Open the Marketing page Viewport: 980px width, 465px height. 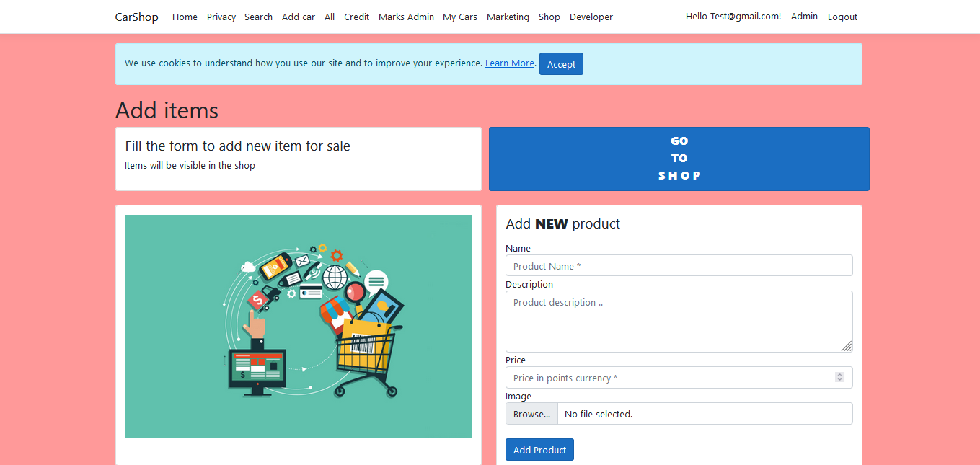click(508, 17)
